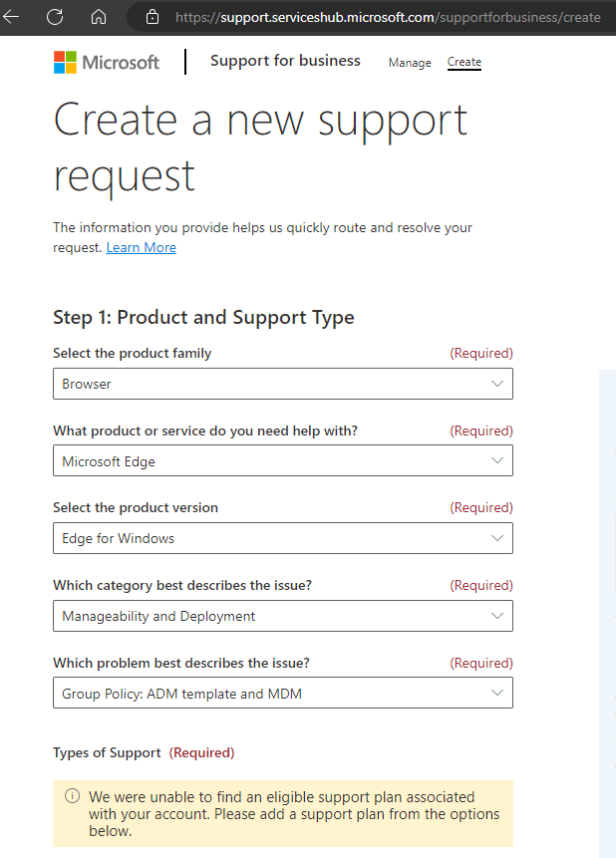Open the browser home page icon
The height and width of the screenshot is (858, 616).
tap(99, 17)
